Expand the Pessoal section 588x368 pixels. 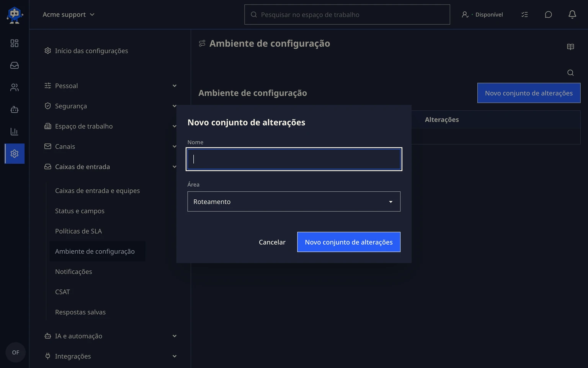tap(111, 86)
